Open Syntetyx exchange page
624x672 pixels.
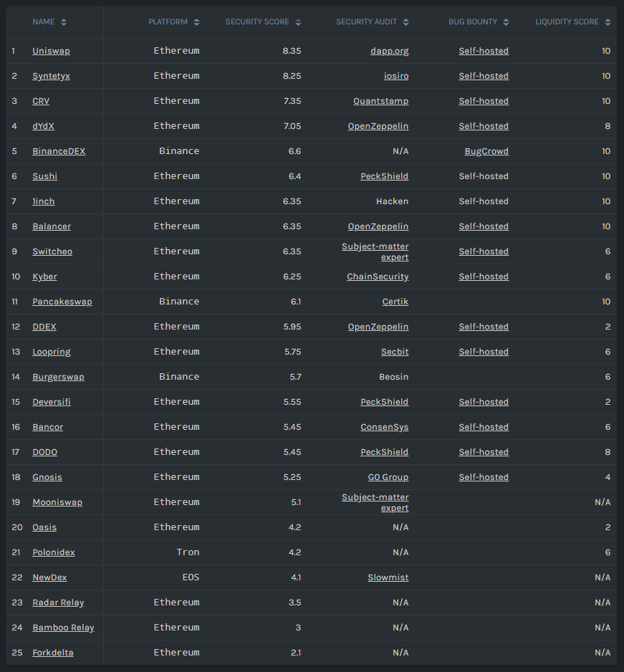[x=51, y=76]
